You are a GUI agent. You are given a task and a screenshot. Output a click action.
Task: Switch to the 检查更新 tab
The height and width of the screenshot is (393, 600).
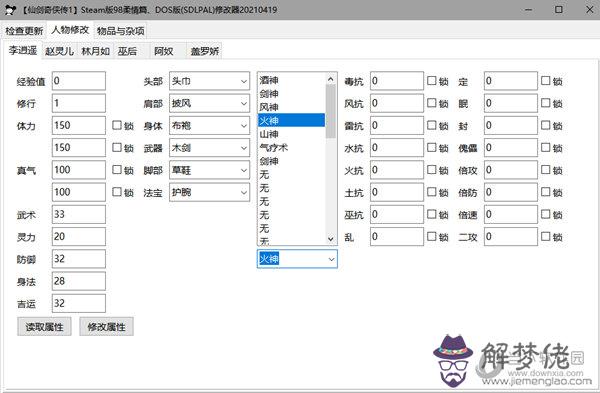point(24,31)
